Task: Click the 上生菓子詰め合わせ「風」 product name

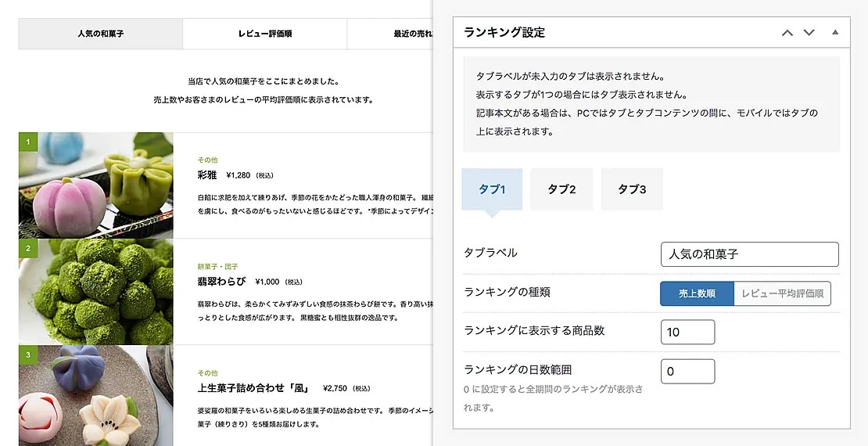Action: [253, 387]
